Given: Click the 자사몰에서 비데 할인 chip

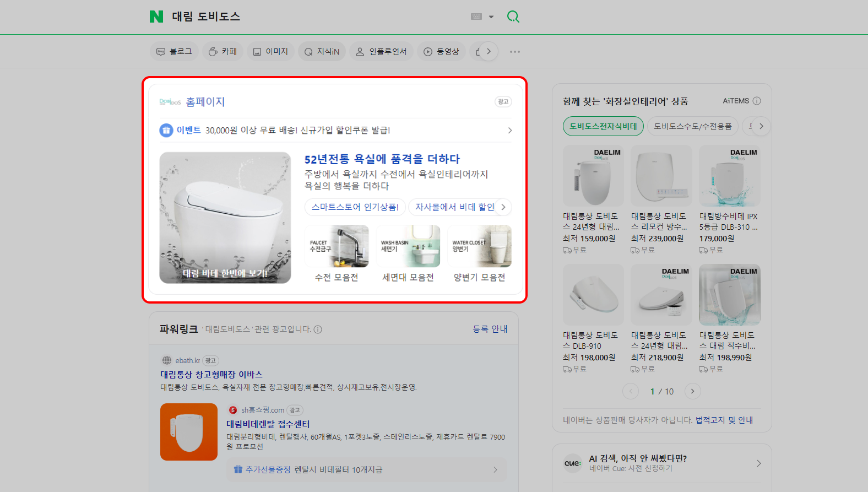Looking at the screenshot, I should tap(455, 207).
